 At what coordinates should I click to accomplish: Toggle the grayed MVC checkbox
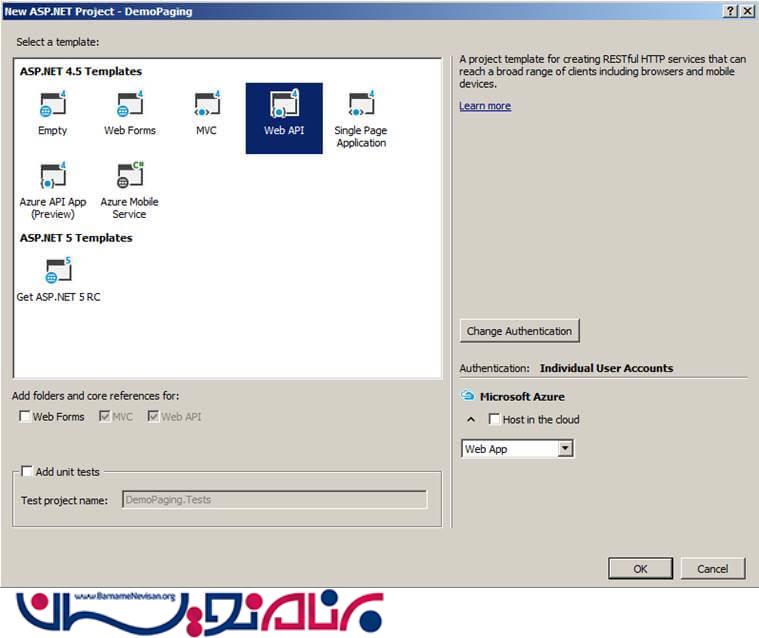point(104,416)
